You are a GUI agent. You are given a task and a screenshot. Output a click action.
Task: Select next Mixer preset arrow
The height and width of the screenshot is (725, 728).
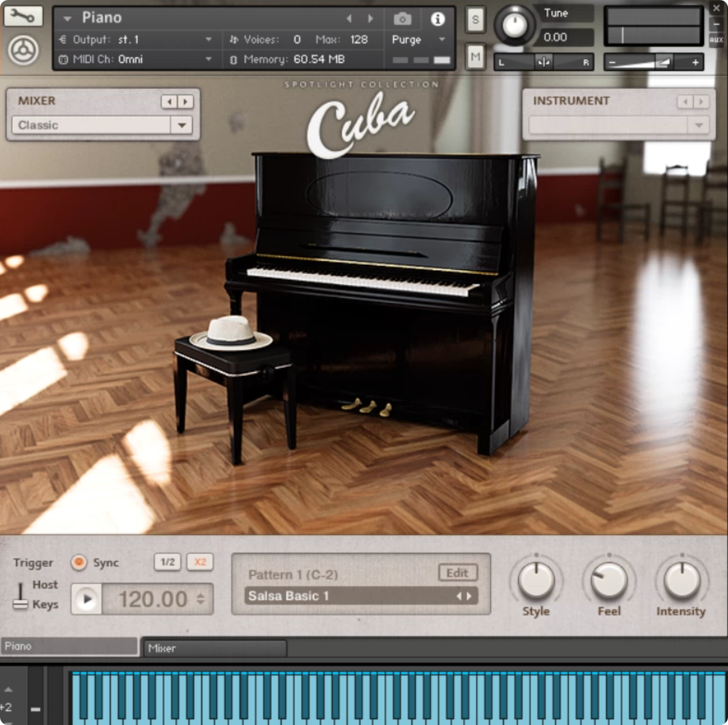tap(185, 101)
